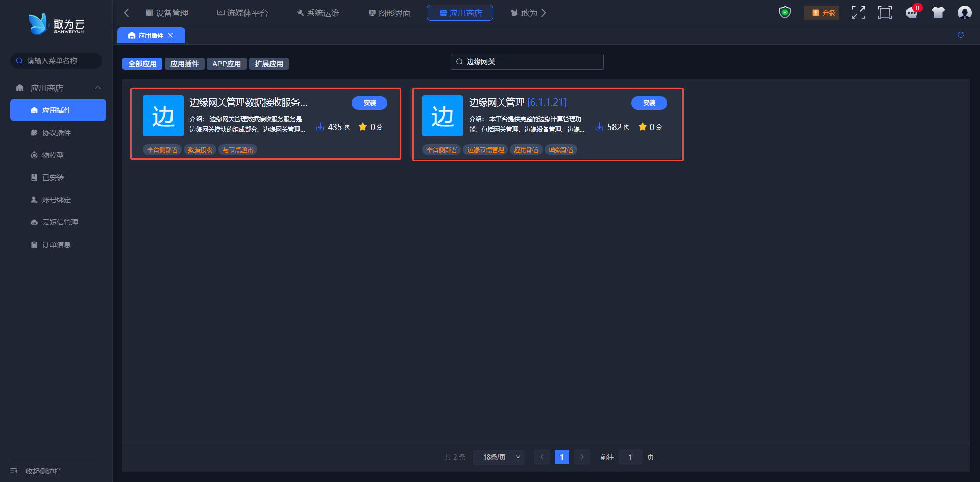Click the 与节点通讯 tag
Image resolution: width=980 pixels, height=482 pixels.
coord(238,150)
